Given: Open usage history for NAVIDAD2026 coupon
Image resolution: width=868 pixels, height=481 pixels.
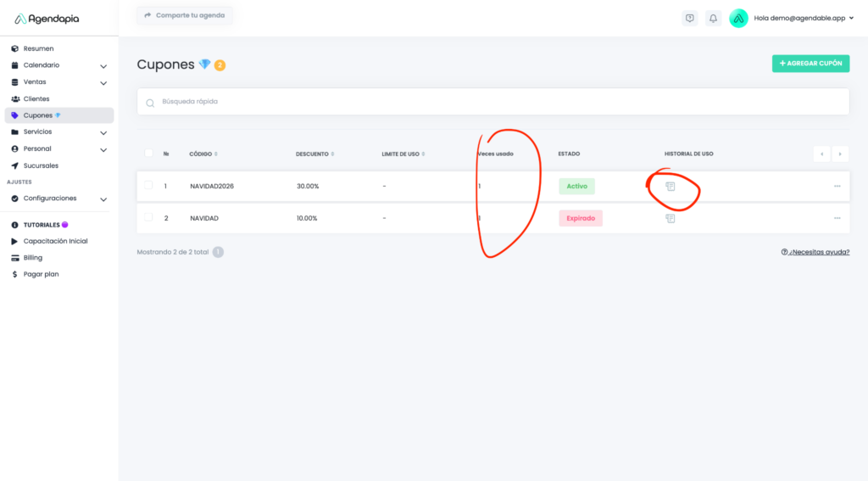Looking at the screenshot, I should [x=670, y=187].
